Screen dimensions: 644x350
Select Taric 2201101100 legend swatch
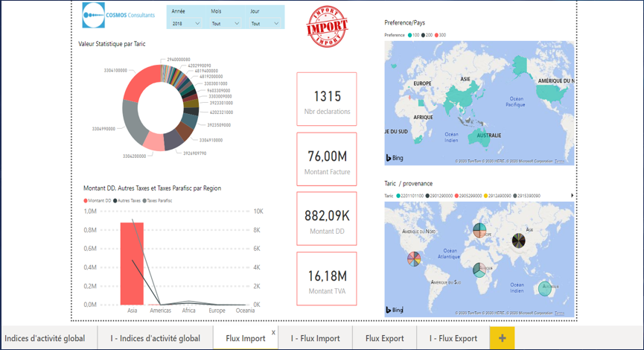coord(398,196)
